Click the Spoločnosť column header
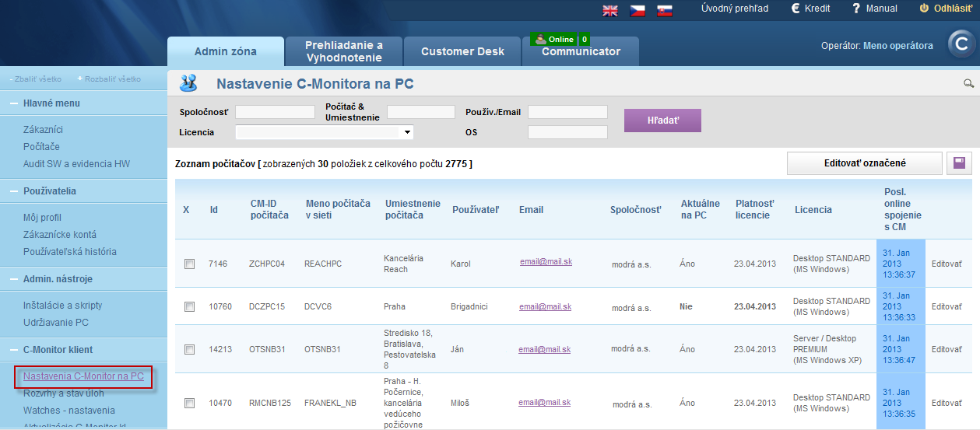 click(636, 209)
